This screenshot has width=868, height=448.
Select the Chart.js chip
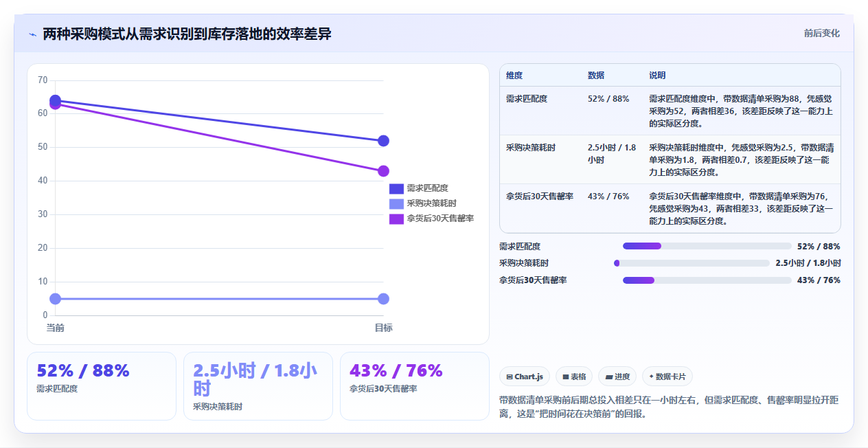[525, 377]
